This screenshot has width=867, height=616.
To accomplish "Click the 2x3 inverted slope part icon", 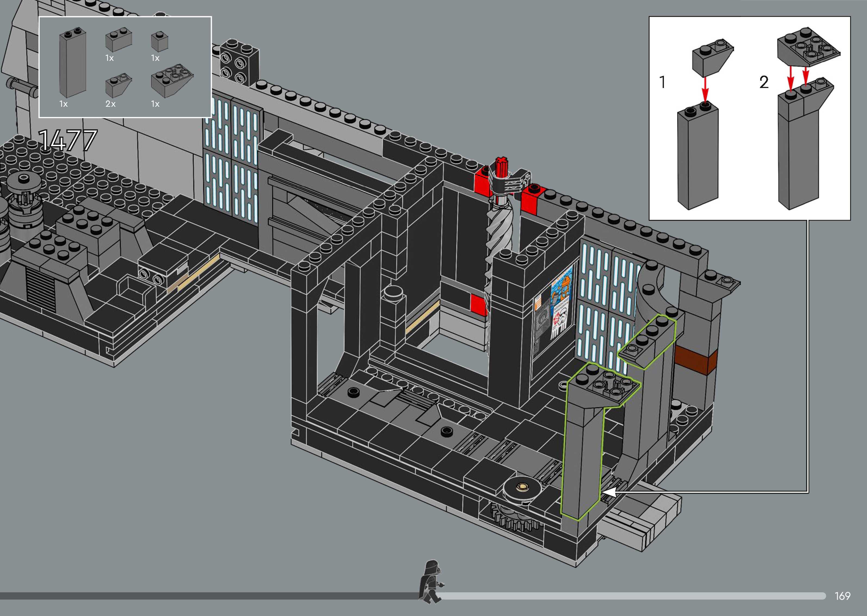I will coord(172,82).
